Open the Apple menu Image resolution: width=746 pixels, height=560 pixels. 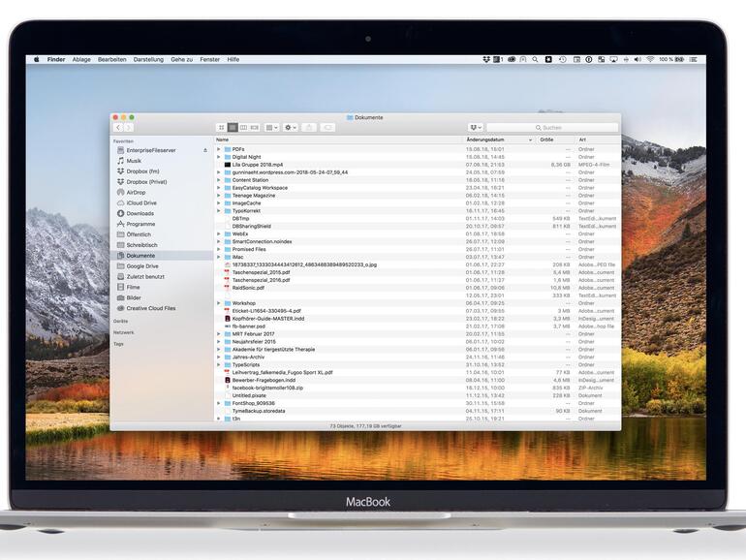(x=37, y=59)
